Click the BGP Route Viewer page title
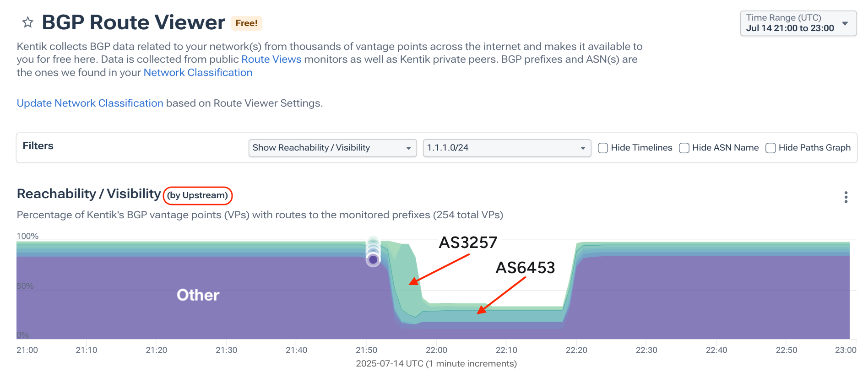Image resolution: width=868 pixels, height=383 pixels. (133, 22)
